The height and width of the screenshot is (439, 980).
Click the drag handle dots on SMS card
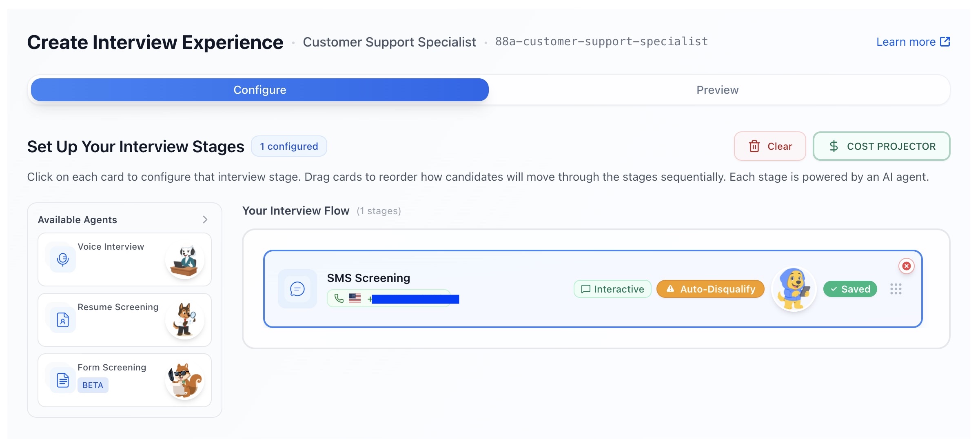(896, 289)
